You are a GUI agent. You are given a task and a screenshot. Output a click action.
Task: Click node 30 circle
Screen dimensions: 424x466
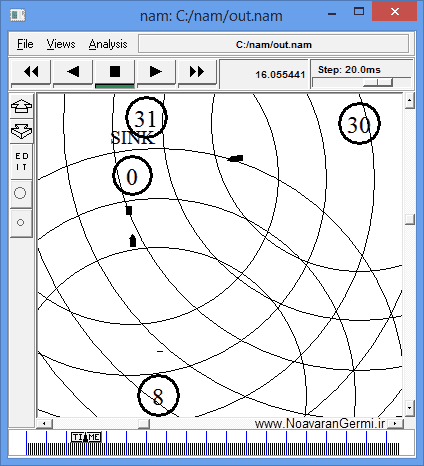359,124
